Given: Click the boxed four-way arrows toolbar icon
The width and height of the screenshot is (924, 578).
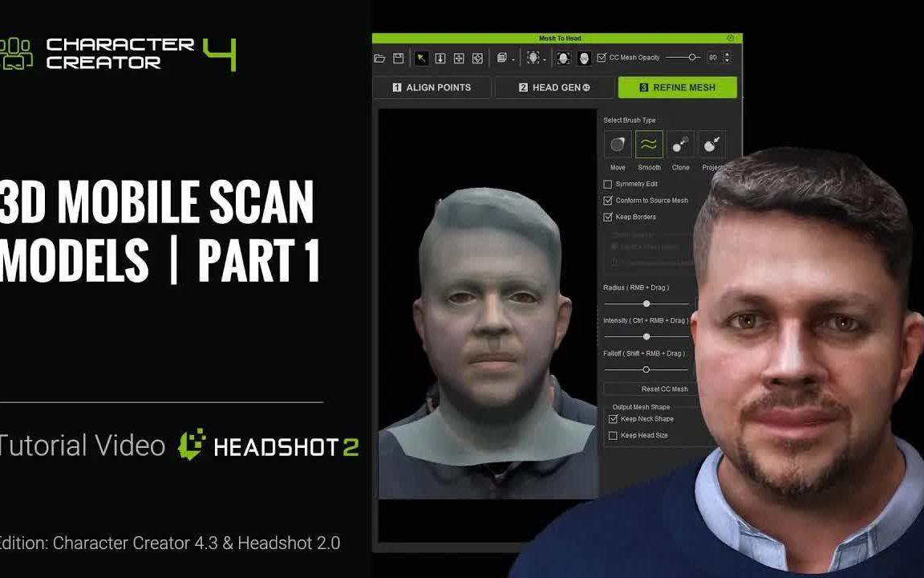Looking at the screenshot, I should pos(459,58).
